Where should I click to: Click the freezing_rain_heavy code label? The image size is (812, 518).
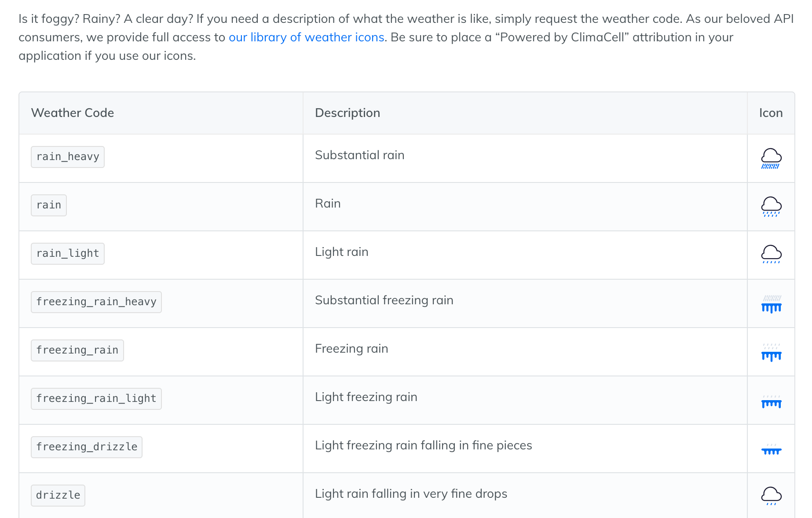[96, 302]
